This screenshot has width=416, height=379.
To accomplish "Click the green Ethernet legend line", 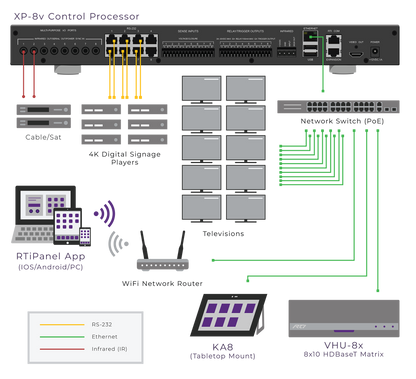I will pyautogui.click(x=62, y=337).
